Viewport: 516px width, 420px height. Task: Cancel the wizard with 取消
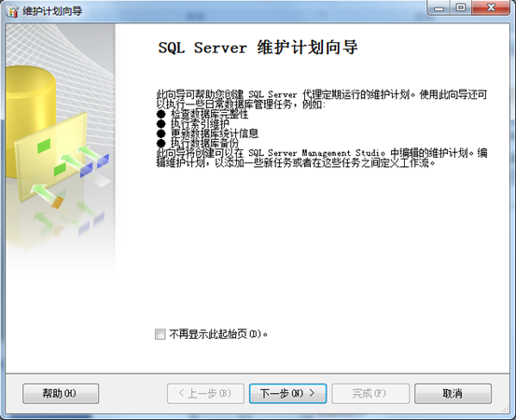point(453,393)
